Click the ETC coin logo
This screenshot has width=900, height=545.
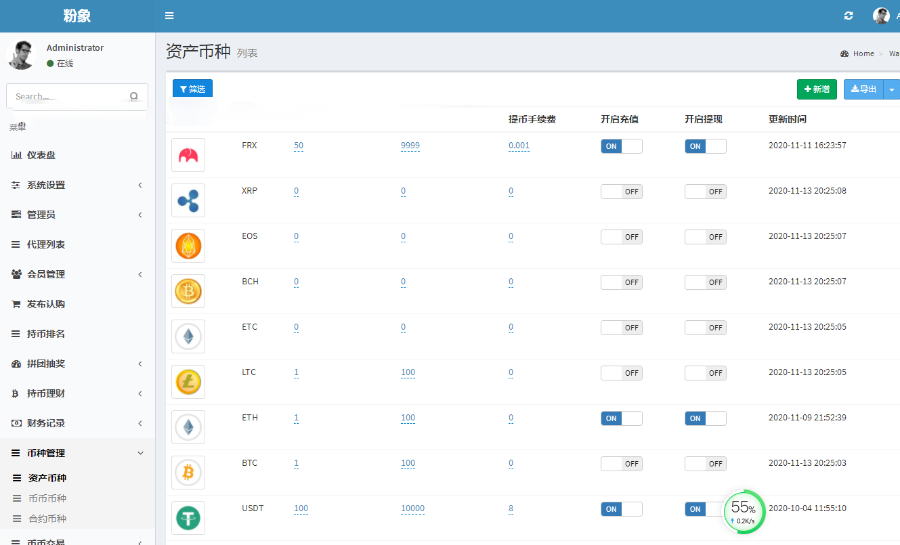(188, 336)
